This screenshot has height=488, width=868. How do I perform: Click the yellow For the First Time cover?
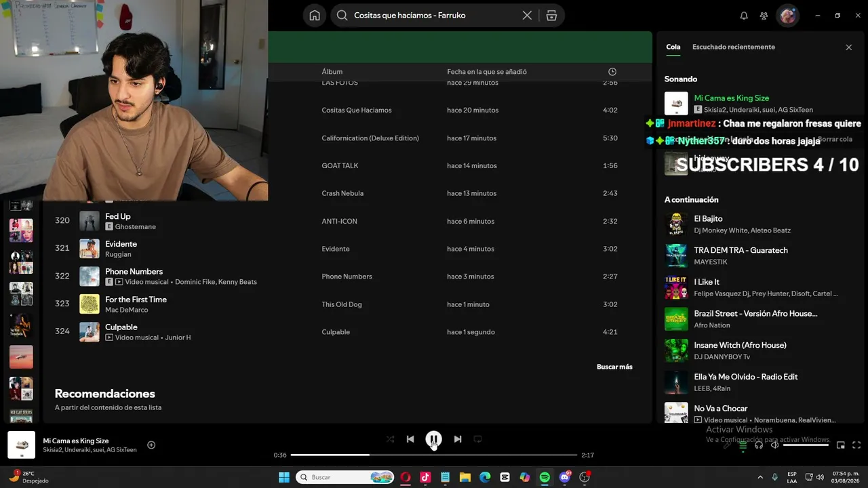pos(90,304)
